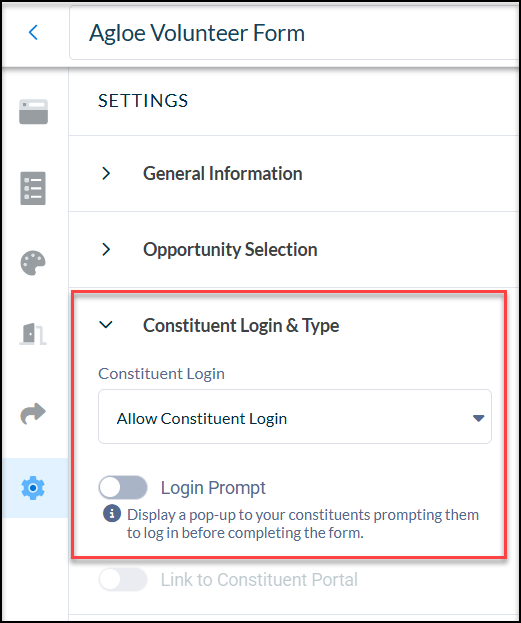The image size is (521, 623).
Task: Click the blue back arrow icon
Action: 33,32
